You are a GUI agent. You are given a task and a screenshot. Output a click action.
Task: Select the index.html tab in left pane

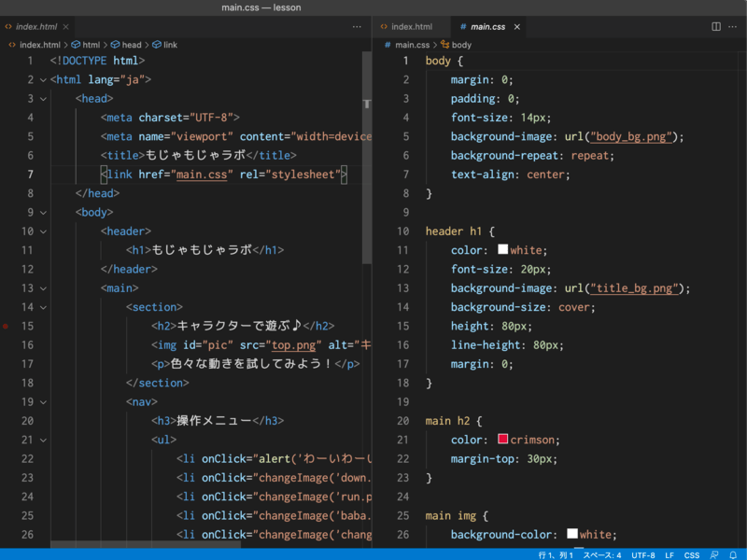[35, 27]
